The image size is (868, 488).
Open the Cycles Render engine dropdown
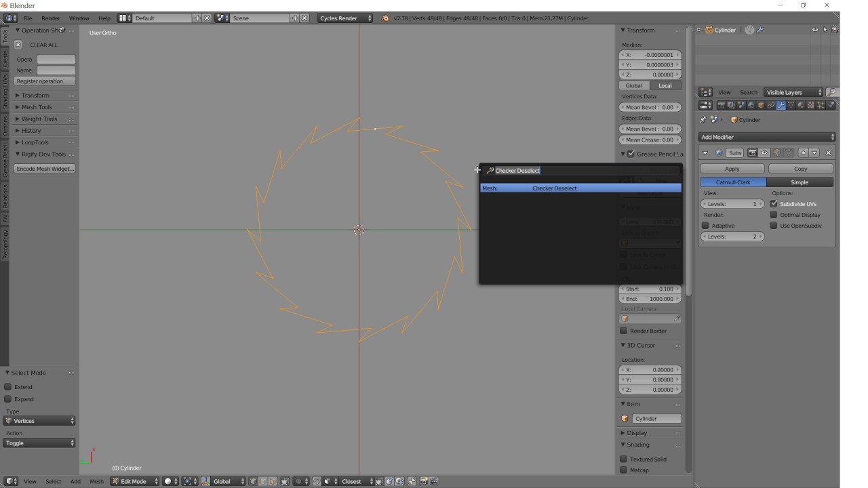point(345,18)
